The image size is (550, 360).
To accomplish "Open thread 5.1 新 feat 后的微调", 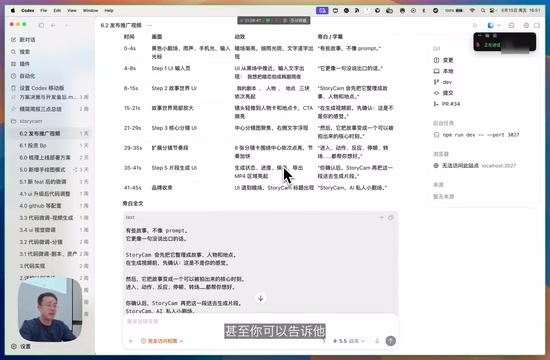I will point(49,181).
